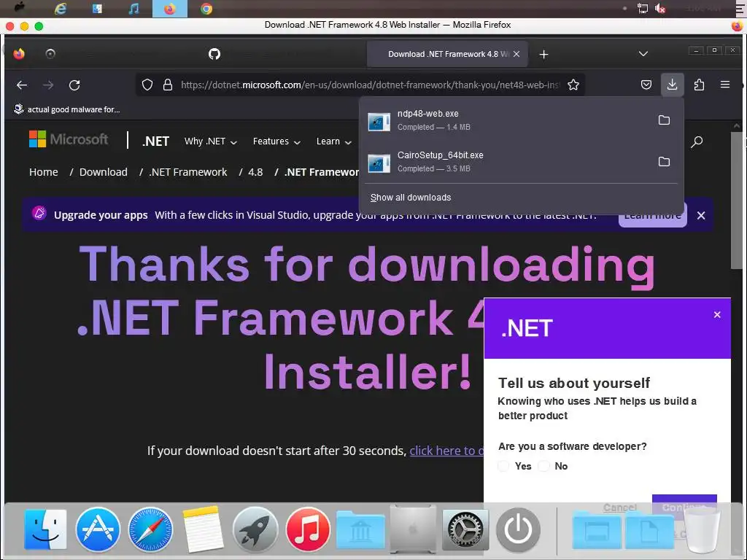This screenshot has height=560, width=747.
Task: Select No for software developer
Action: pos(543,466)
